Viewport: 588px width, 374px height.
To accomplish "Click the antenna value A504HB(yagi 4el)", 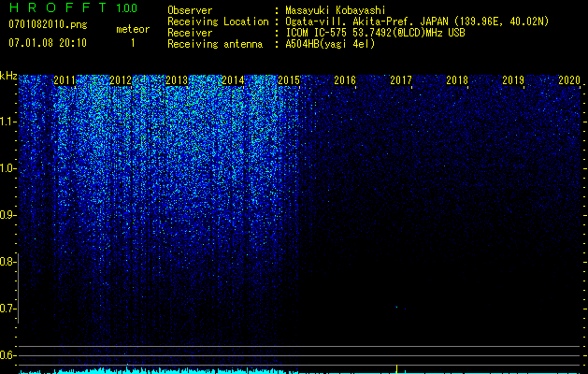I will pos(330,44).
